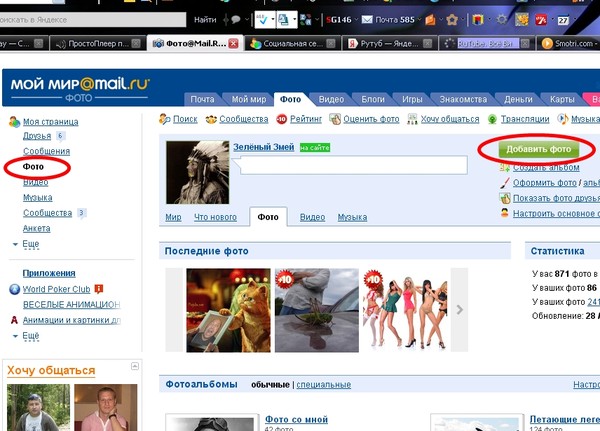Open the Друзья link in sidebar
Viewport: 600px width, 431px height.
tap(37, 136)
